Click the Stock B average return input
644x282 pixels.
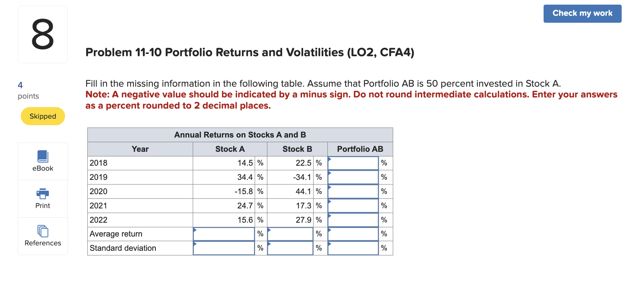pos(290,234)
